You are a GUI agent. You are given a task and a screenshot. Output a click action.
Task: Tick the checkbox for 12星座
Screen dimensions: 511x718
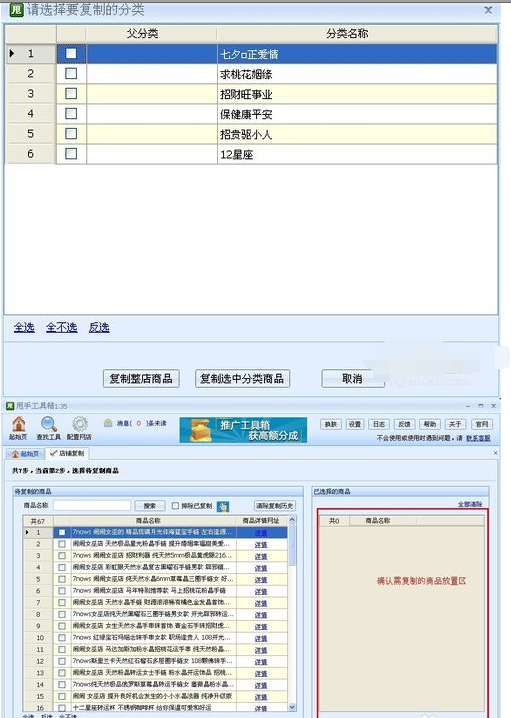71,153
